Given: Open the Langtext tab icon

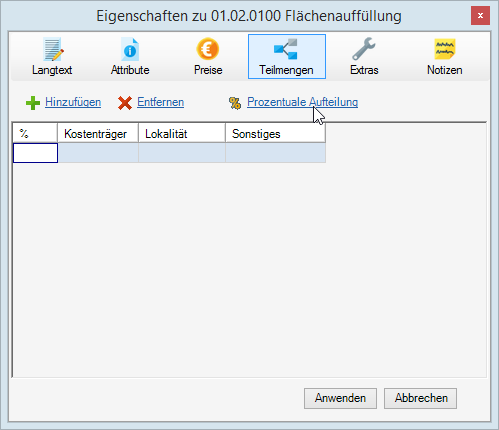Looking at the screenshot, I should pyautogui.click(x=53, y=49).
